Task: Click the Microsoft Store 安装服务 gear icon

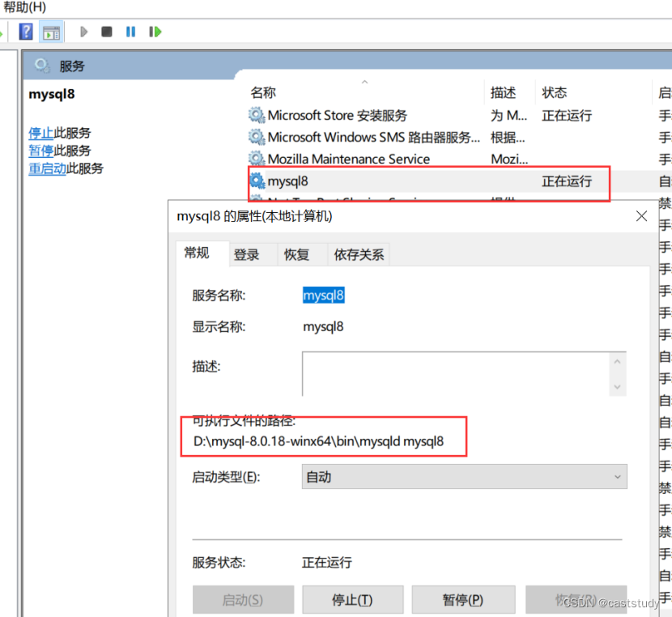Action: pos(256,115)
